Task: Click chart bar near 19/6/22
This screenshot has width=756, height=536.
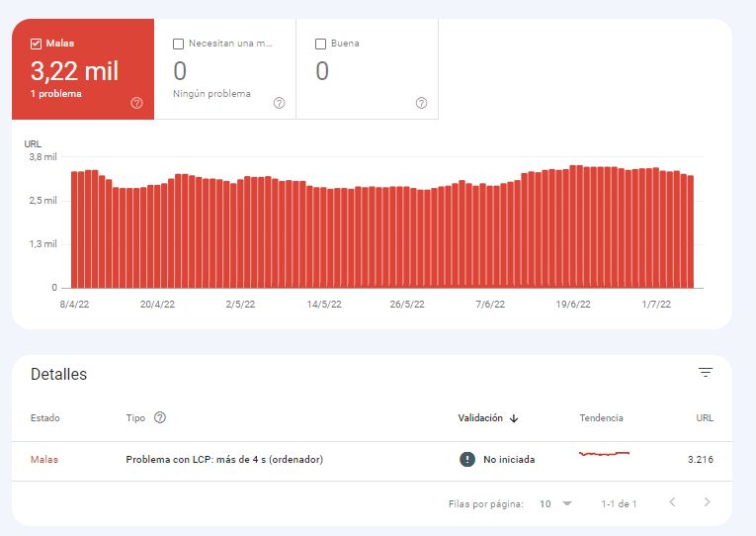Action: (x=575, y=227)
